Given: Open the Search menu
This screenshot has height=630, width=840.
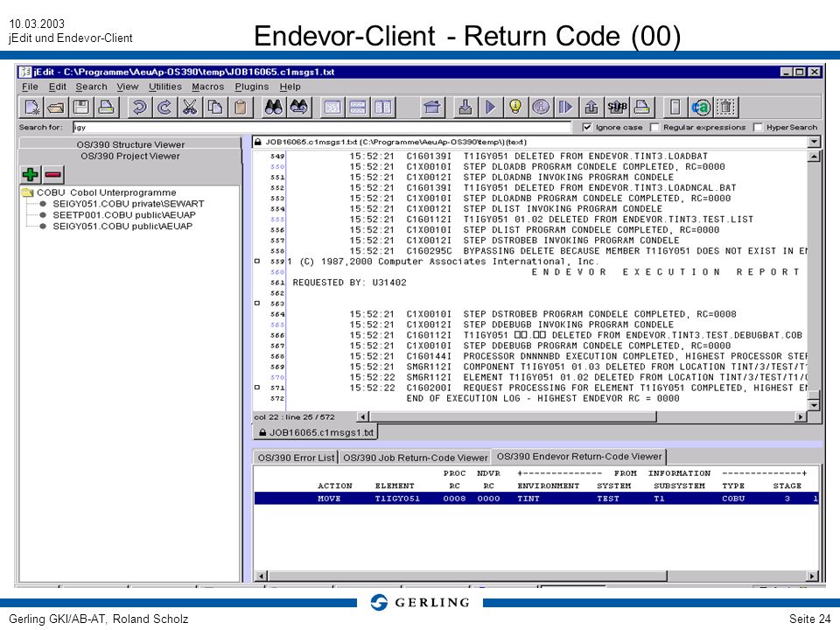Looking at the screenshot, I should 91,87.
